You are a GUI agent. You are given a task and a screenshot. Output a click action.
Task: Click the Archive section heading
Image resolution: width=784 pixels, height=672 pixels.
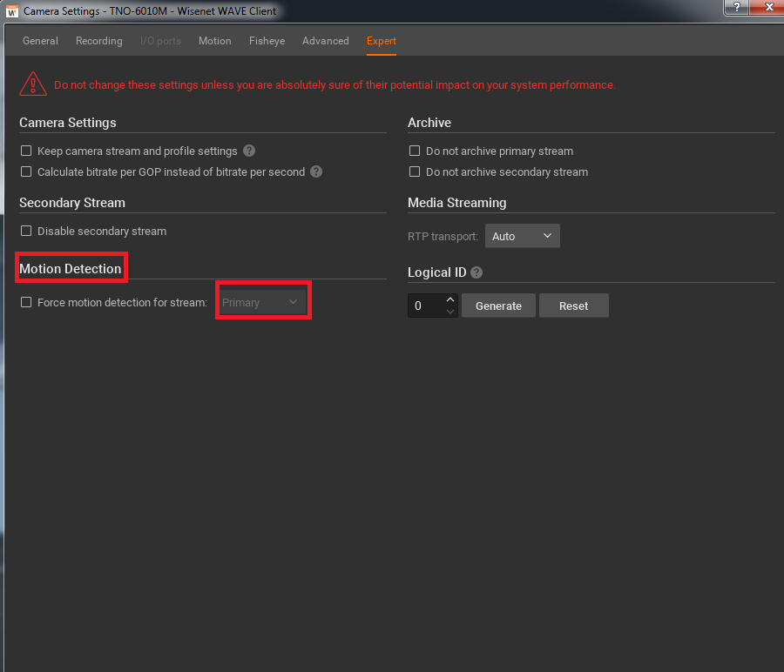point(429,123)
